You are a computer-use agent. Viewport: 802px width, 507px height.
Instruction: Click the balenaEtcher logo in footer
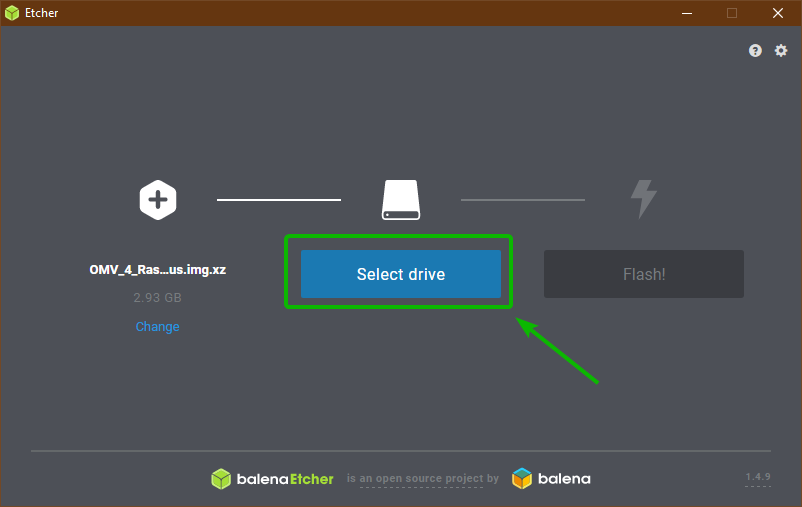click(x=272, y=479)
